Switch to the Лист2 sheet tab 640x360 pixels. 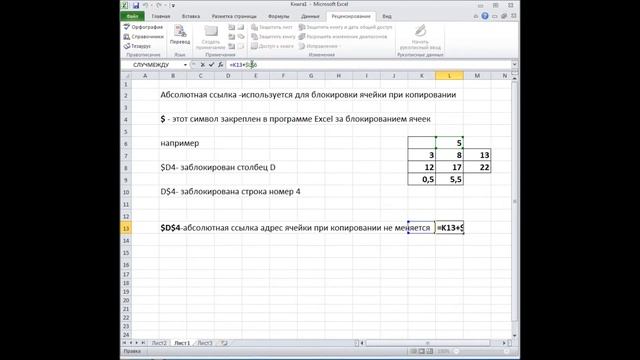pos(159,343)
